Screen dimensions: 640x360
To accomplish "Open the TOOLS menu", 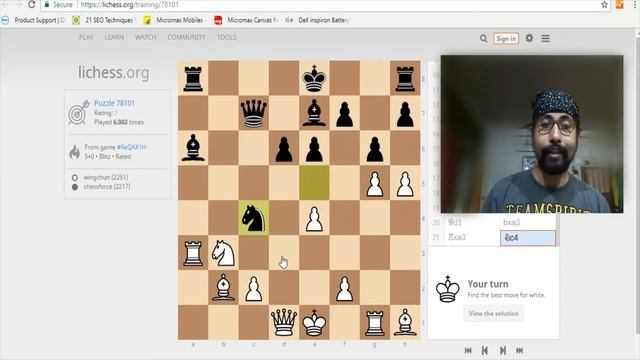I will pyautogui.click(x=227, y=37).
